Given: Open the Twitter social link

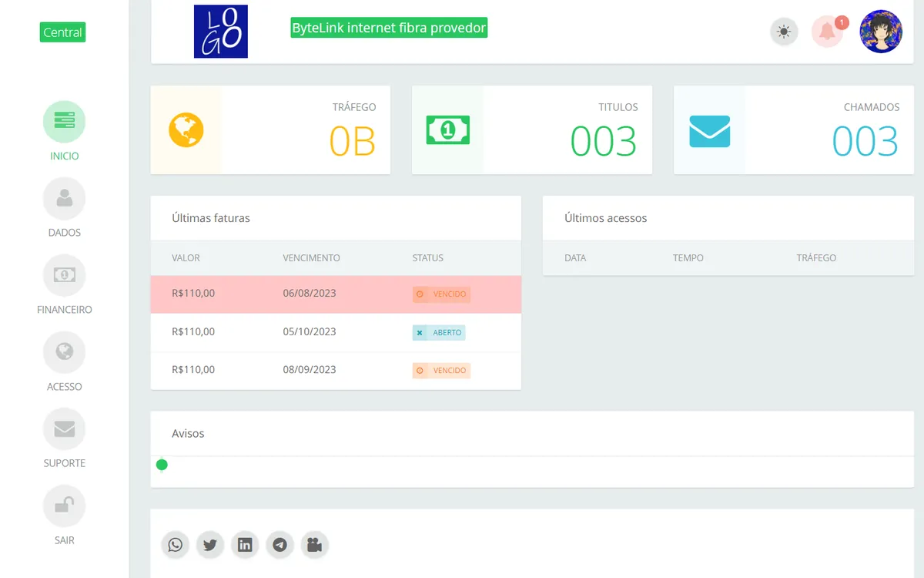Looking at the screenshot, I should click(x=210, y=545).
